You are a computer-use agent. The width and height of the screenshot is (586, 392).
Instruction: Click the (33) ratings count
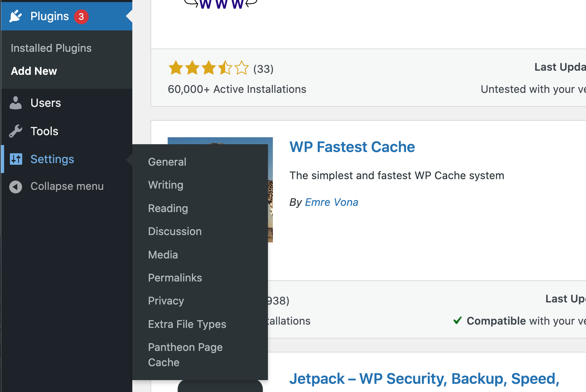[263, 69]
